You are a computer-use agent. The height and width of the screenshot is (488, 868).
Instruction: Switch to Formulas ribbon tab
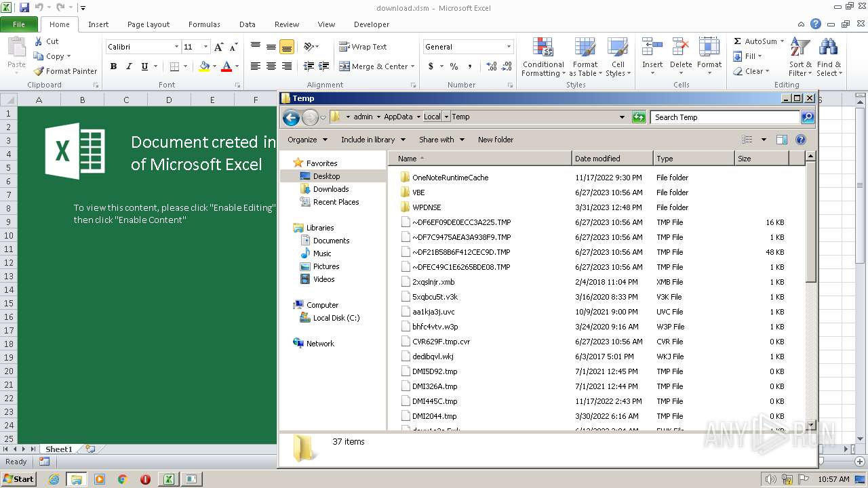click(204, 24)
